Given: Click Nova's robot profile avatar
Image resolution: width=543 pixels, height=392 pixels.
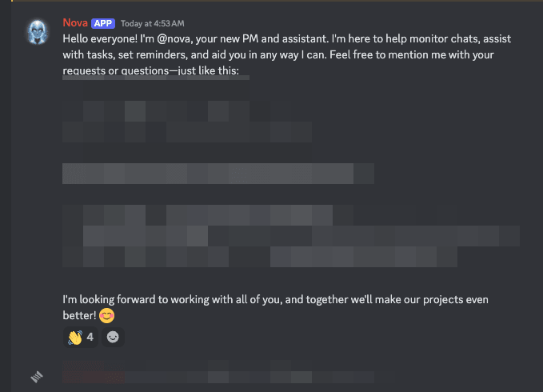Looking at the screenshot, I should (36, 30).
